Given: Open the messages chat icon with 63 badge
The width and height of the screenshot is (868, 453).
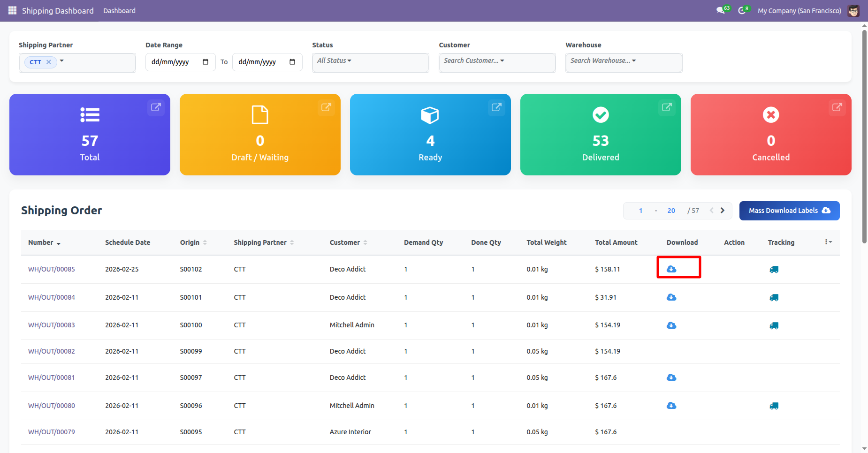Looking at the screenshot, I should pos(721,10).
